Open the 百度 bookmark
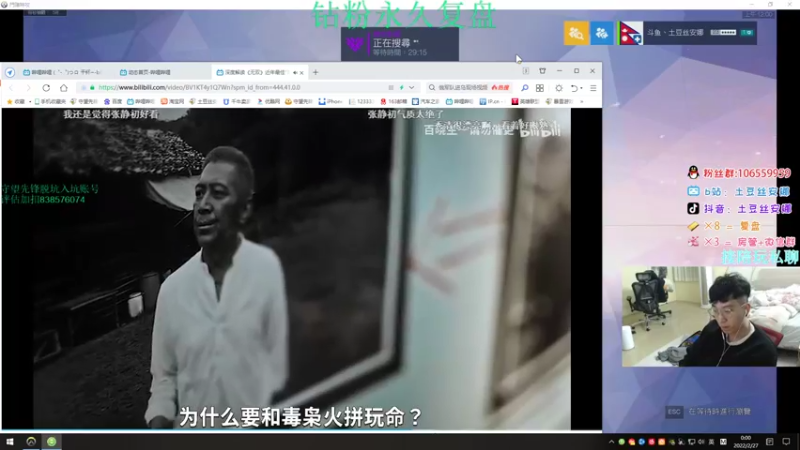The width and height of the screenshot is (800, 450). [113, 102]
